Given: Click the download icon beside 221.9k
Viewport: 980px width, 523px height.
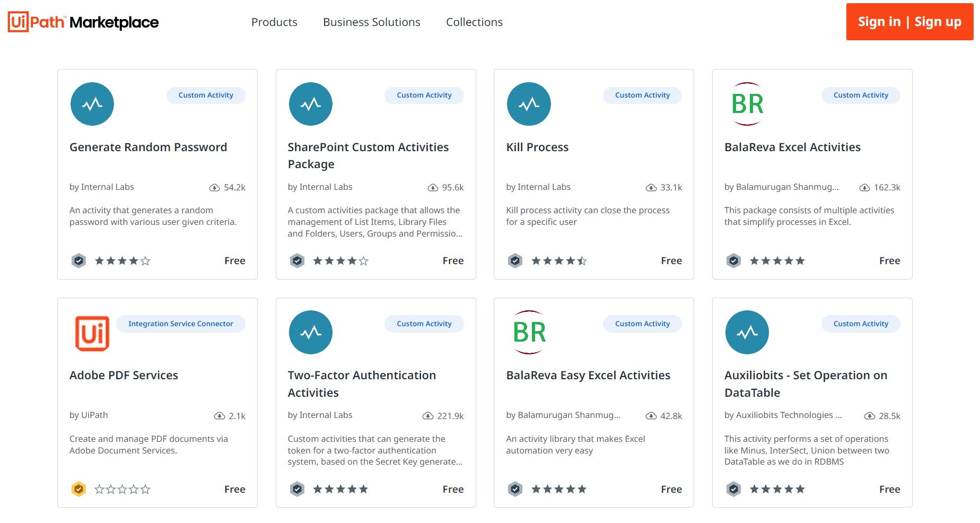Looking at the screenshot, I should coord(427,416).
